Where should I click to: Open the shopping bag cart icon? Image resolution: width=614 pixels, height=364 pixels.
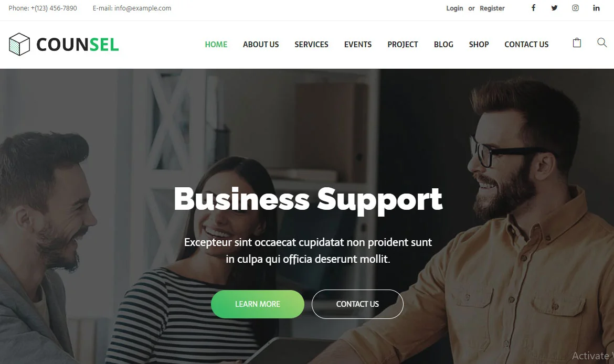tap(577, 42)
